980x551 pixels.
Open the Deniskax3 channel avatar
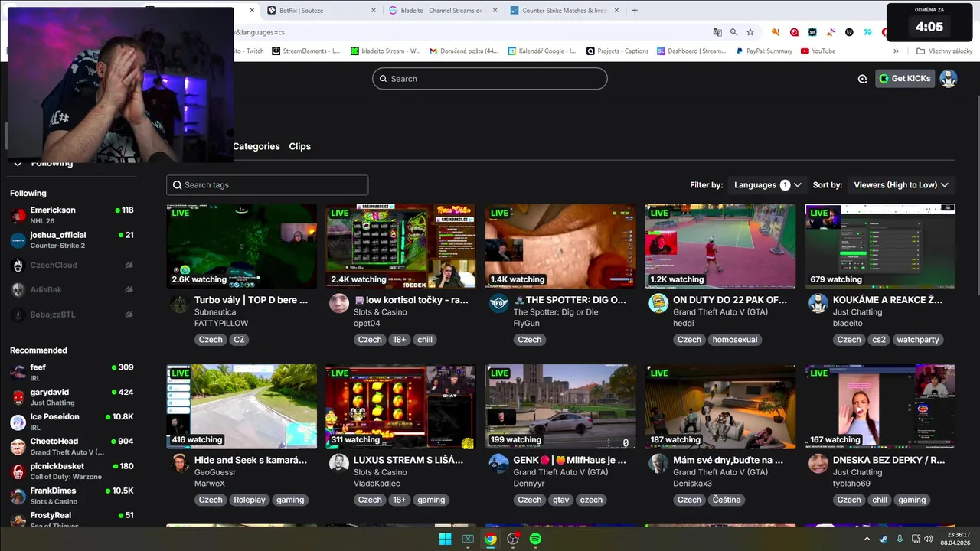pyautogui.click(x=658, y=464)
